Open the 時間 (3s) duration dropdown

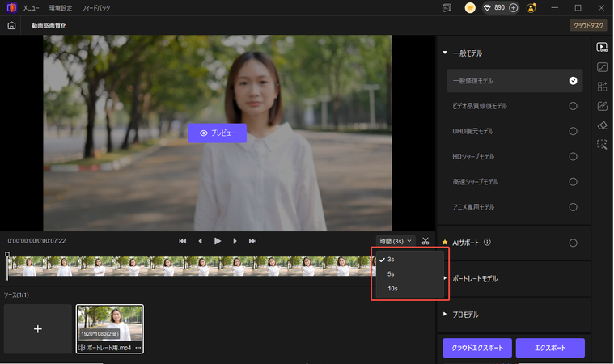(x=396, y=241)
